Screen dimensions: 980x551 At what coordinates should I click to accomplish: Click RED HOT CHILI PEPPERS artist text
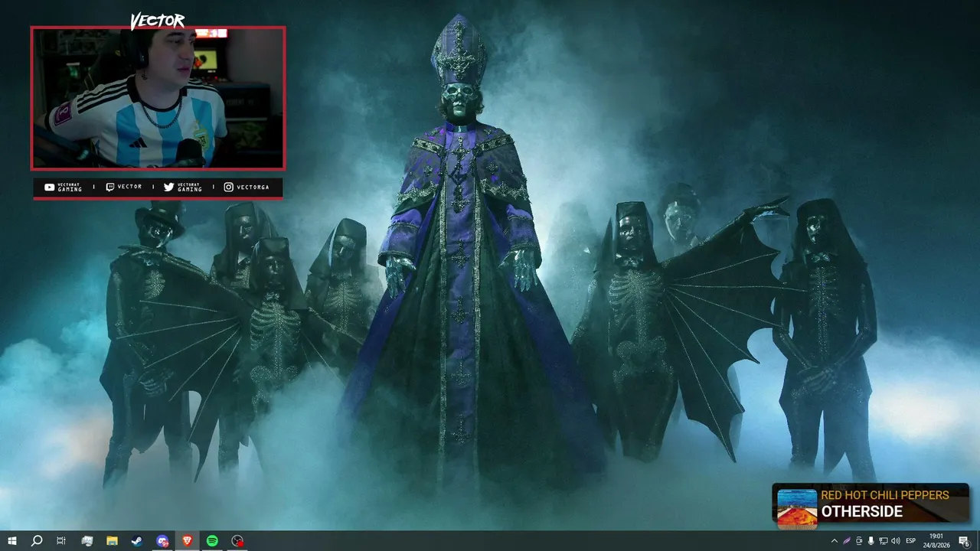coord(885,495)
